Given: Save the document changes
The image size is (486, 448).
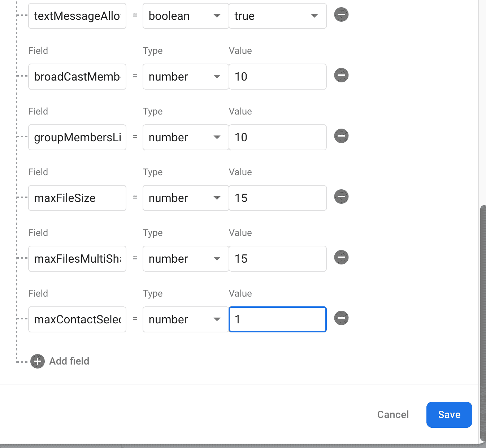Looking at the screenshot, I should pyautogui.click(x=449, y=415).
